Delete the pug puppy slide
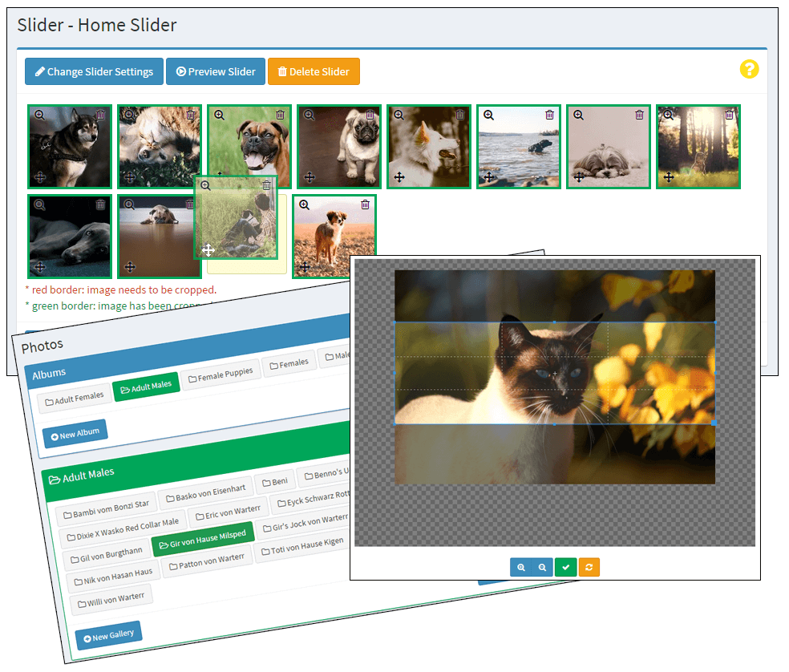Viewport: 789px width, 672px height. click(x=370, y=115)
